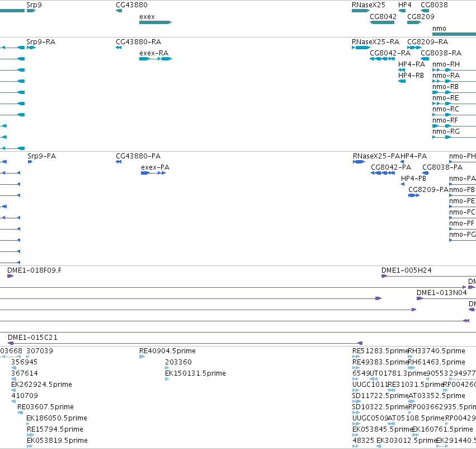Click the CG43880 gene label
This screenshot has width=476, height=449.
[131, 5]
